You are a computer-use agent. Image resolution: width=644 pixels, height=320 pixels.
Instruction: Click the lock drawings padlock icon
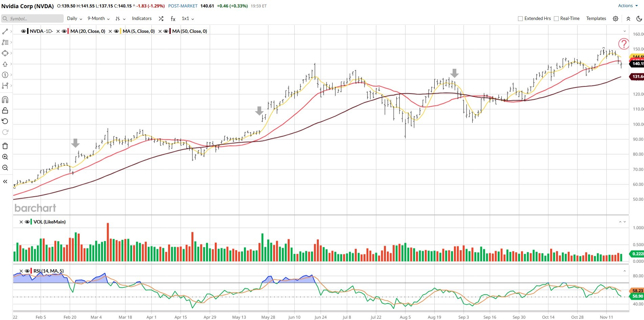(5, 110)
